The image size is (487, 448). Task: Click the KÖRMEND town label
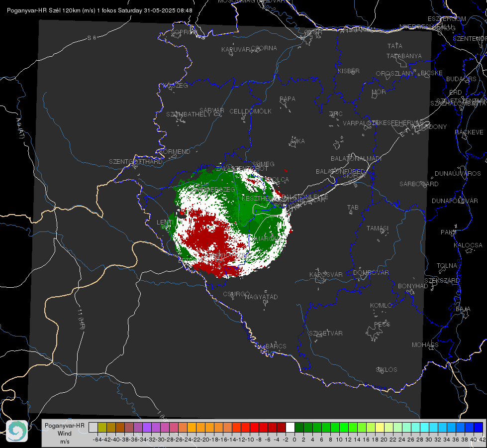click(174, 152)
